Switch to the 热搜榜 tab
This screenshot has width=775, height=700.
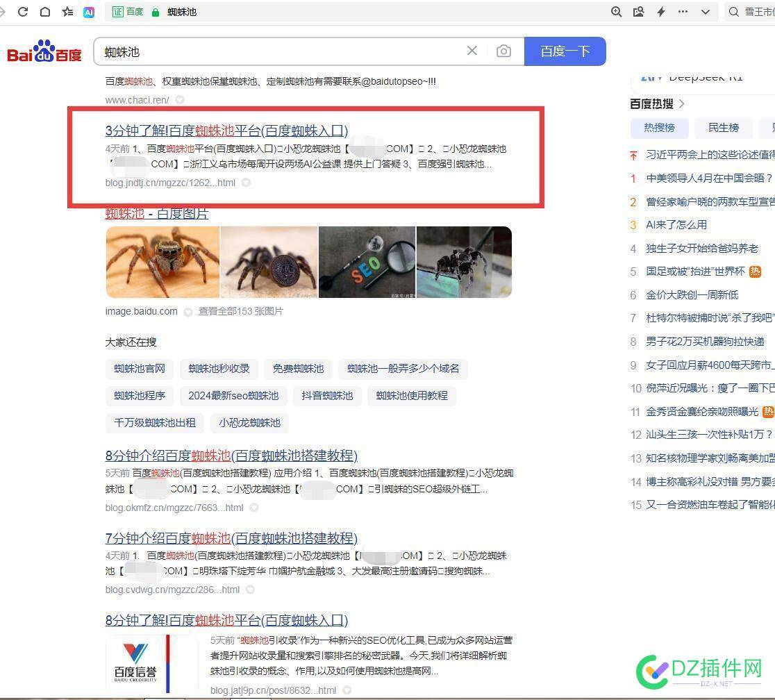(x=659, y=128)
